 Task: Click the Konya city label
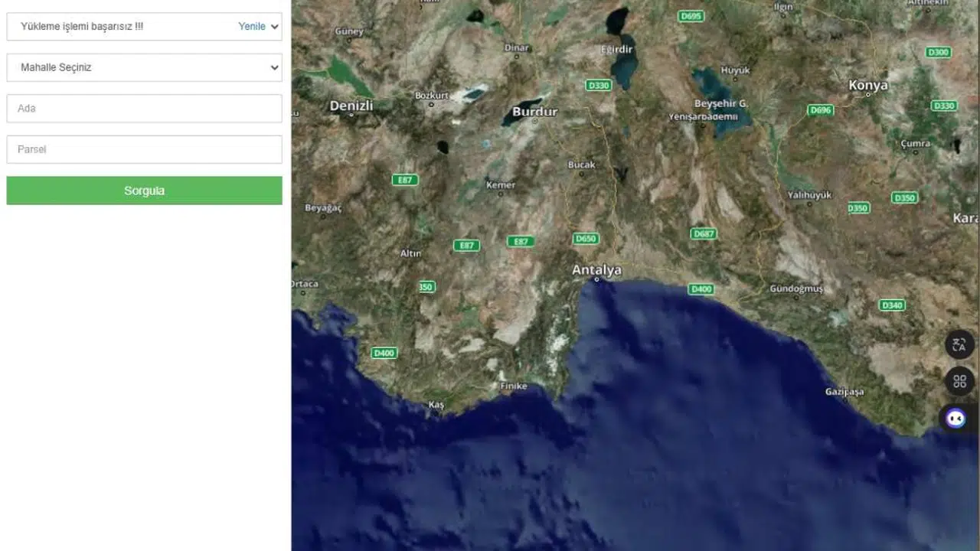(868, 86)
